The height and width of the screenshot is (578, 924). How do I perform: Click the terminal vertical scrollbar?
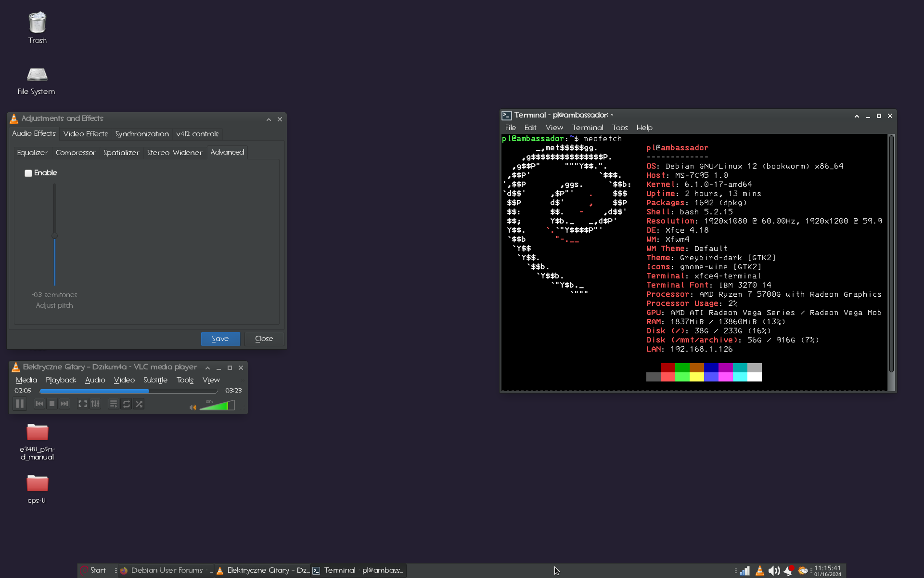tap(891, 254)
